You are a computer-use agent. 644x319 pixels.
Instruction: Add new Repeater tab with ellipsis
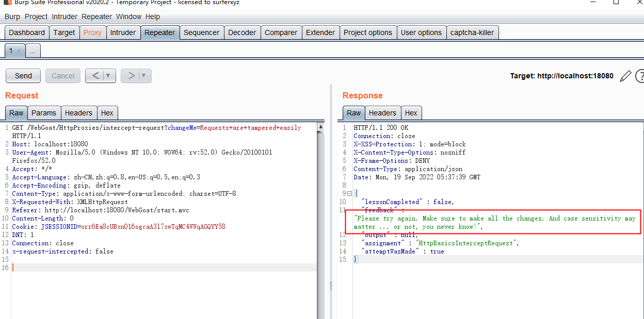(x=33, y=51)
